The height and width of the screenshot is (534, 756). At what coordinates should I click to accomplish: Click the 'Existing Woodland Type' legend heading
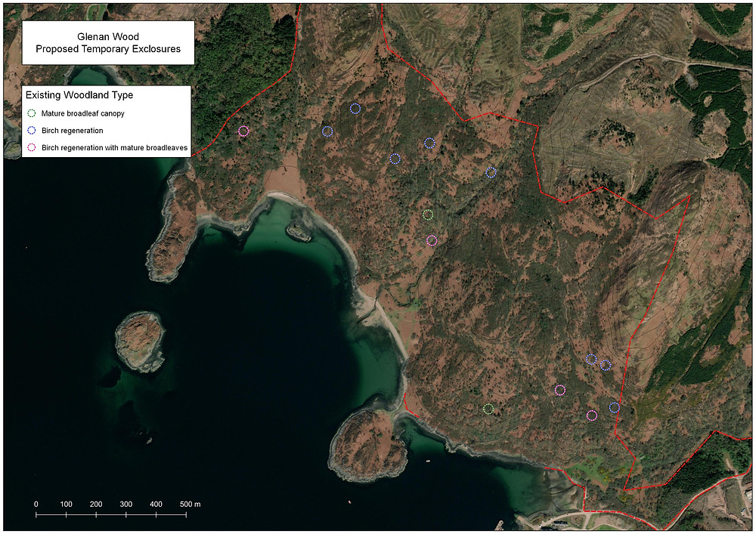click(x=79, y=95)
